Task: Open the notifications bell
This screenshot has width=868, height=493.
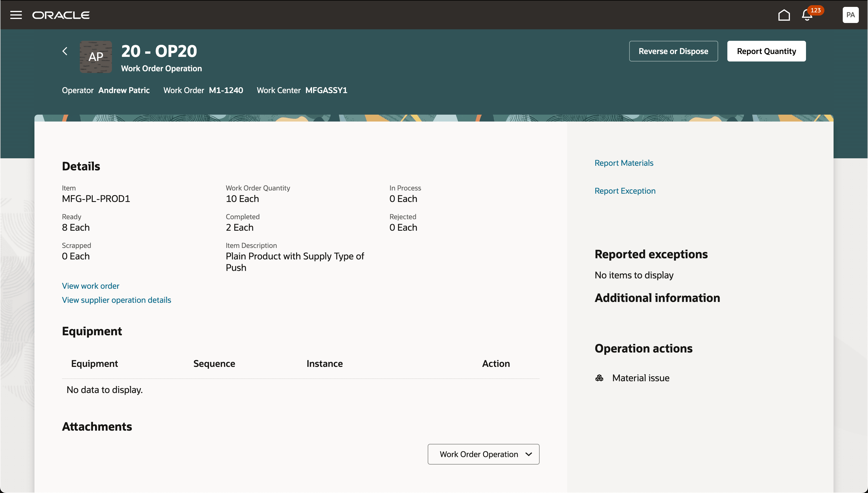Action: (807, 16)
